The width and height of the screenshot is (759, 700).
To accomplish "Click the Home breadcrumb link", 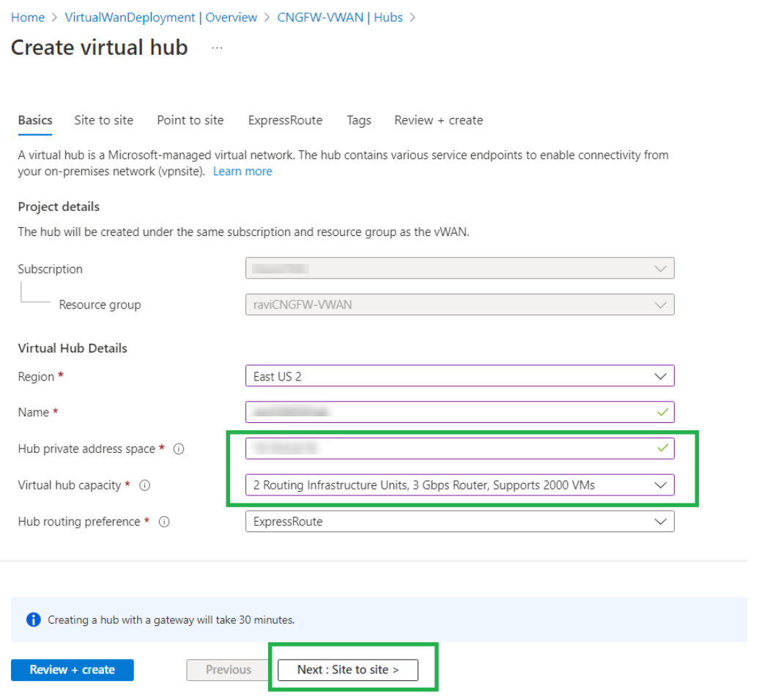I will pyautogui.click(x=28, y=17).
